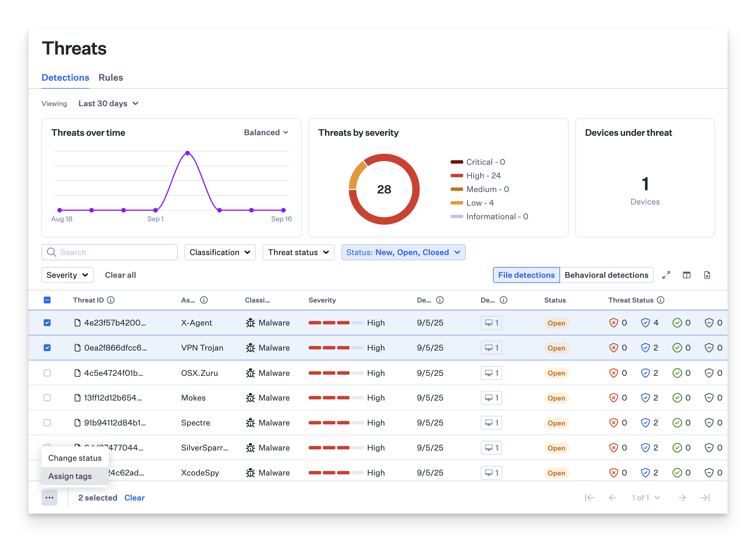Open the column layout settings icon
The height and width of the screenshot is (542, 756).
[686, 275]
